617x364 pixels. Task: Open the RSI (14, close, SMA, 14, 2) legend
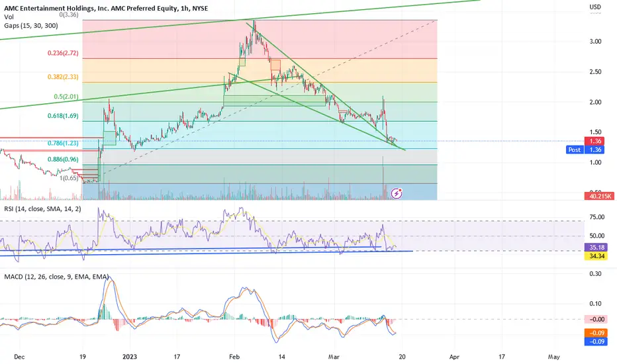tap(42, 208)
